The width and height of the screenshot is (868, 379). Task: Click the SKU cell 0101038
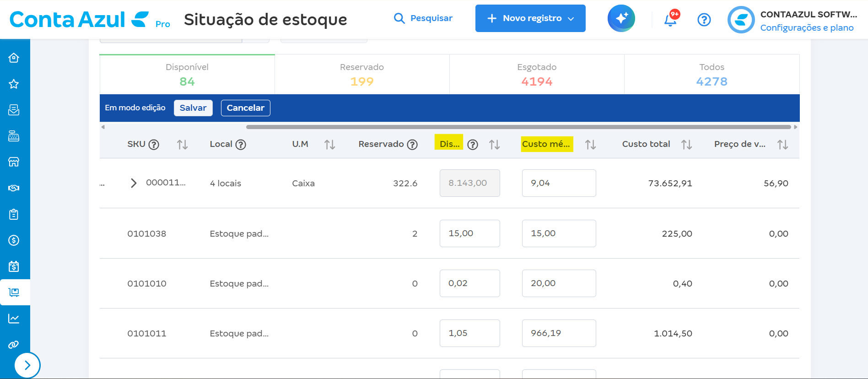click(x=147, y=234)
